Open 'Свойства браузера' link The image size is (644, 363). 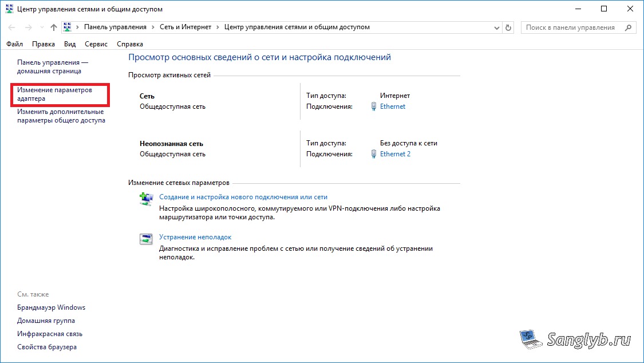pyautogui.click(x=47, y=347)
